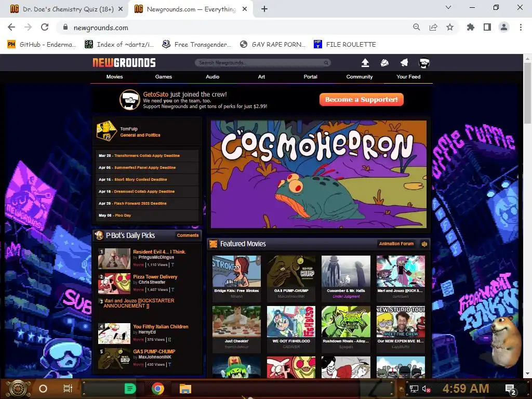Image resolution: width=532 pixels, height=399 pixels.
Task: Open a new Chrome tab
Action: [264, 9]
